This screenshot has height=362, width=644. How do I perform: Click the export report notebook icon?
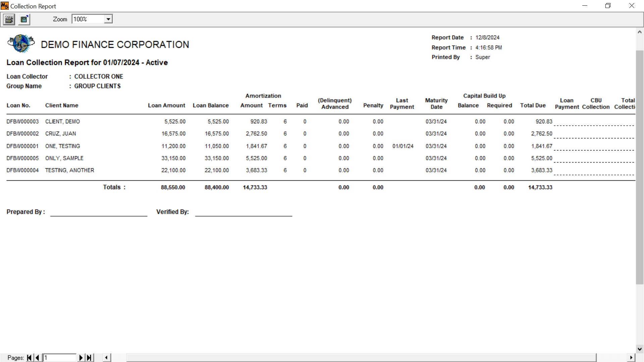[24, 19]
